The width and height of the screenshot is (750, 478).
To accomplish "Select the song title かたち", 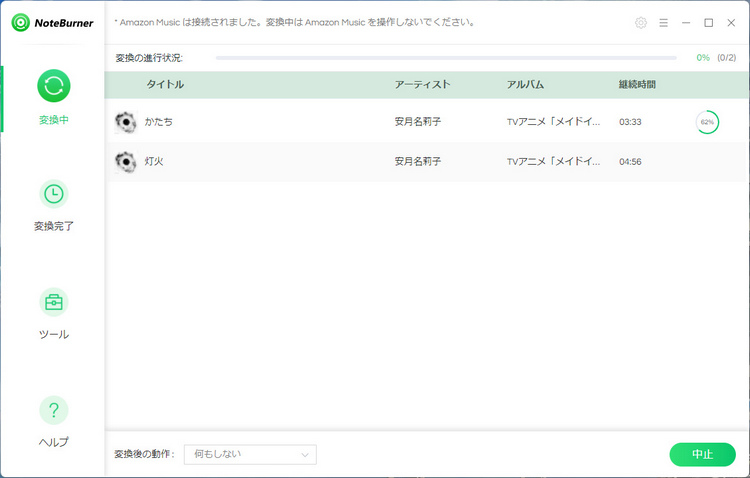I will point(159,122).
